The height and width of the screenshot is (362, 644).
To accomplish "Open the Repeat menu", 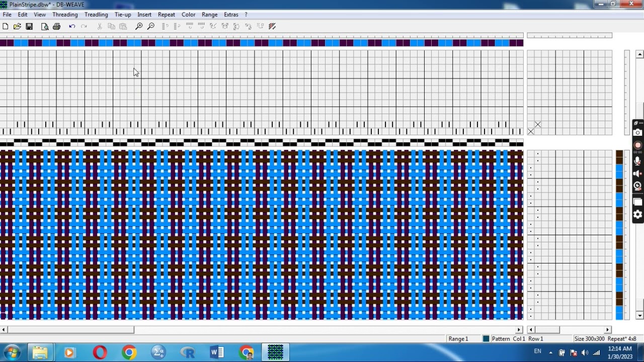I will 167,15.
